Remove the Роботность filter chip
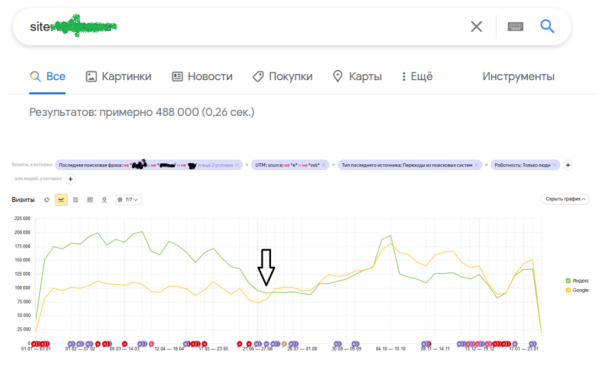 point(554,165)
